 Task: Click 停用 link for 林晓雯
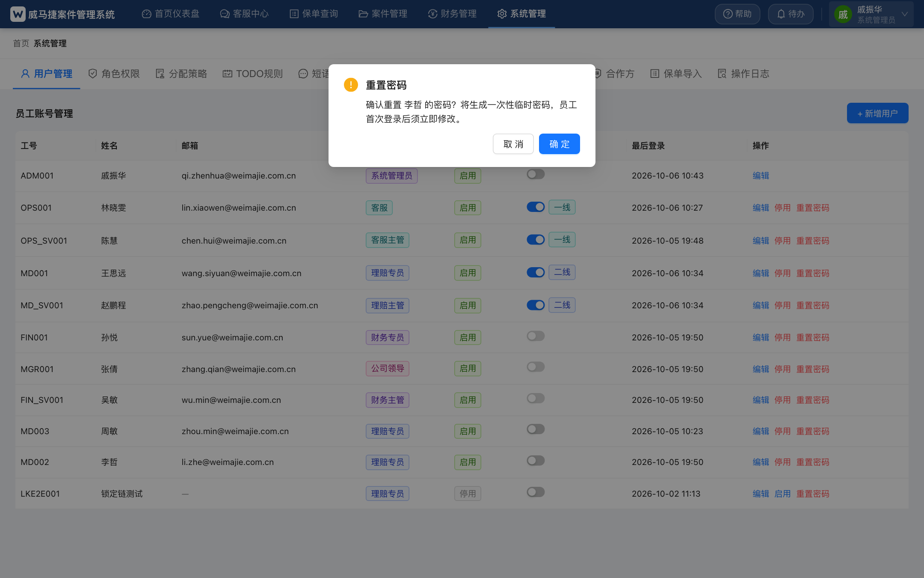782,208
